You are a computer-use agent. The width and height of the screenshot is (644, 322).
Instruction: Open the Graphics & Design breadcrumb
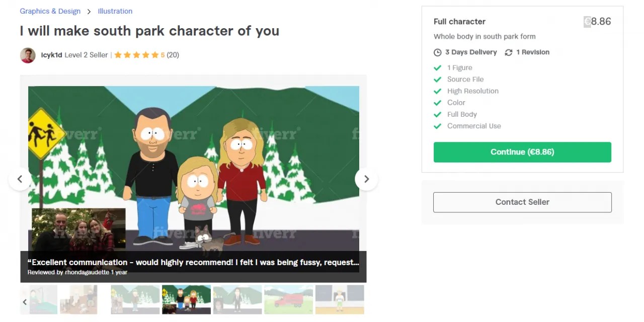[50, 11]
